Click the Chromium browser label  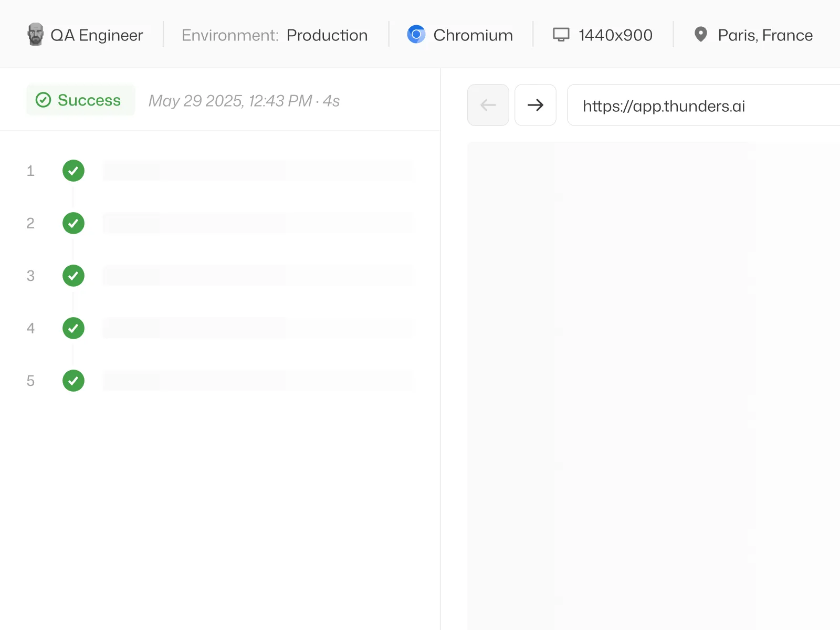coord(472,35)
